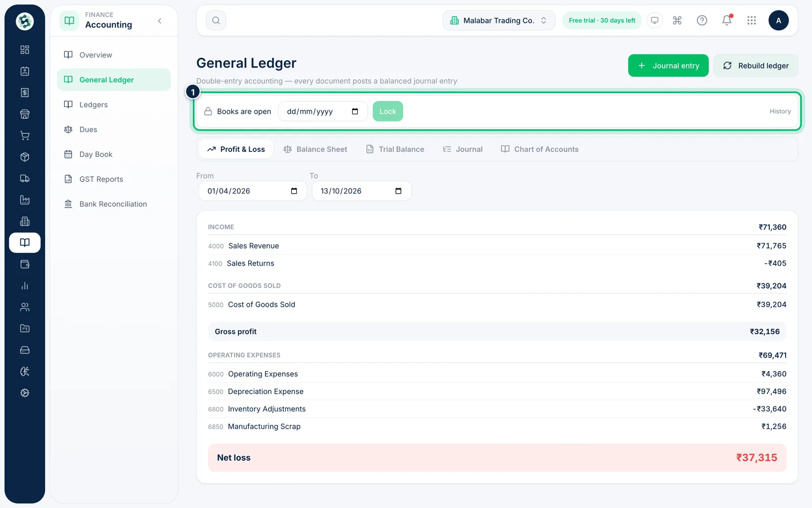Open Ledgers in Accounting sidebar
Image resolution: width=812 pixels, height=508 pixels.
coord(114,105)
